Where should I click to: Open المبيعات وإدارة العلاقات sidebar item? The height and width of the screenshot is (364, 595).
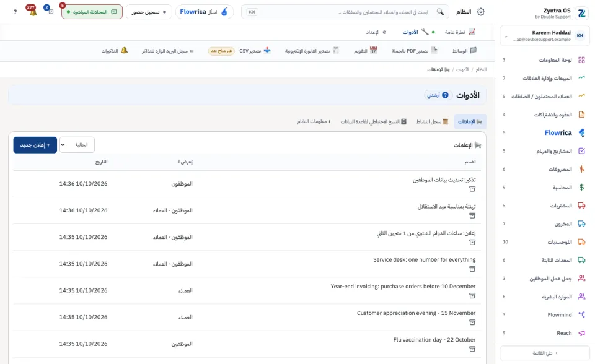pyautogui.click(x=545, y=78)
